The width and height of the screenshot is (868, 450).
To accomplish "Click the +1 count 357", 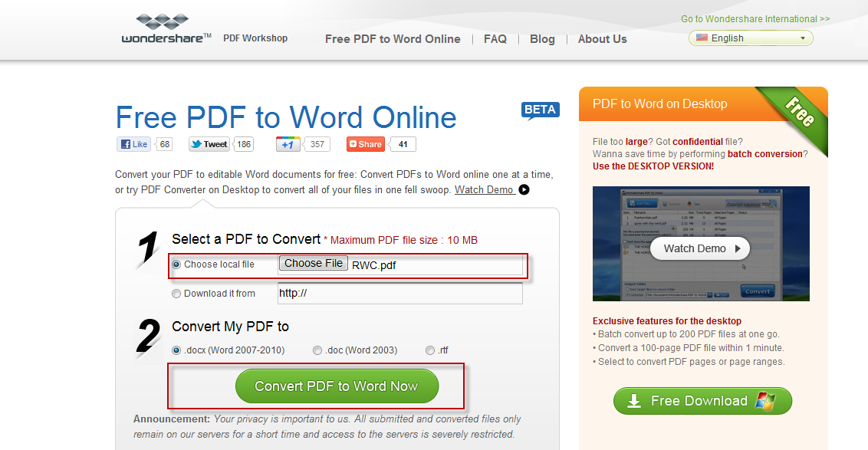I will coord(317,144).
